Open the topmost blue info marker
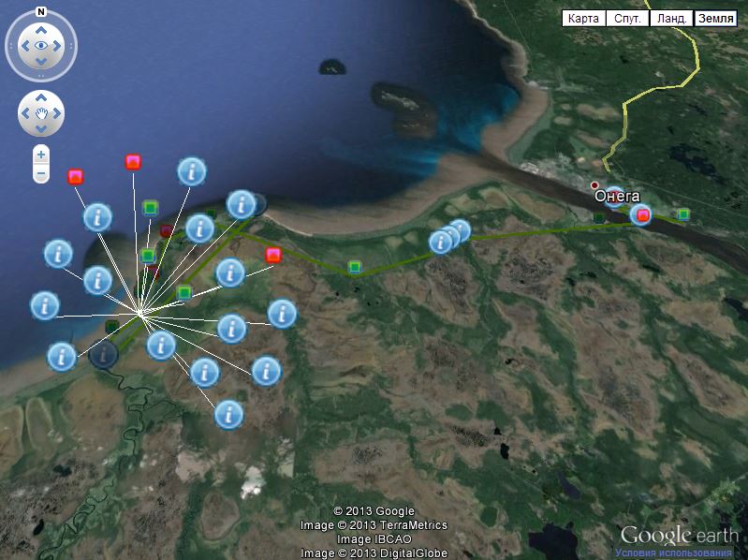 192,171
